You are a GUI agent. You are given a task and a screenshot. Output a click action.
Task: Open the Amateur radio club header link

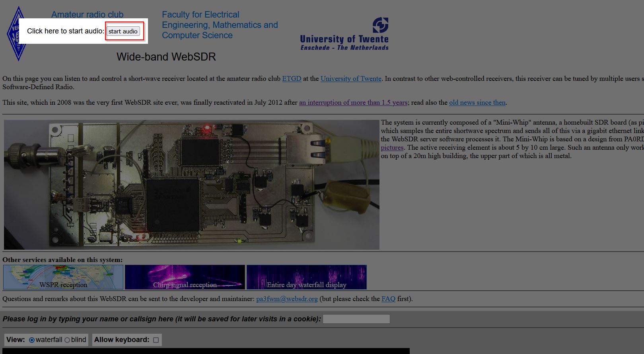click(87, 14)
